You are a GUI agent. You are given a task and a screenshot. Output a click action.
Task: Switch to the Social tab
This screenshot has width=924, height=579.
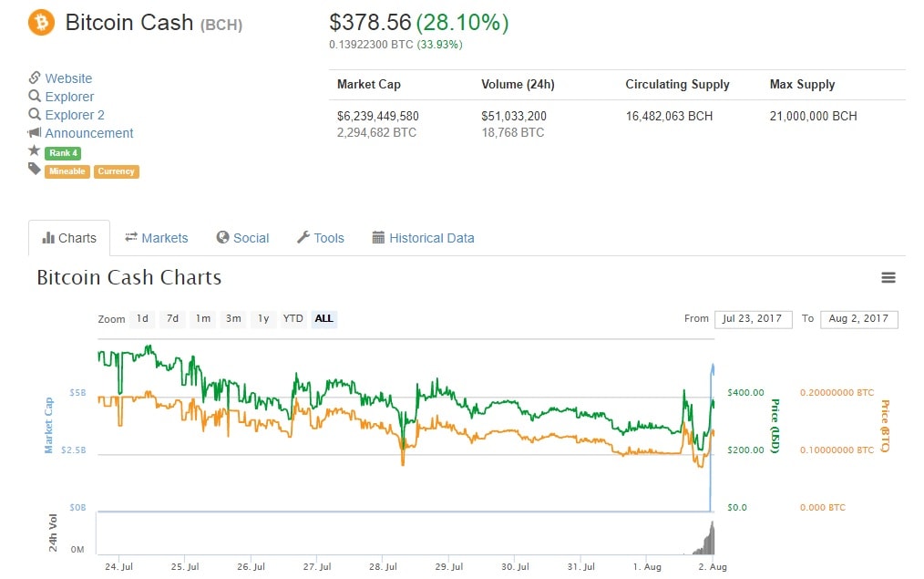click(x=242, y=238)
